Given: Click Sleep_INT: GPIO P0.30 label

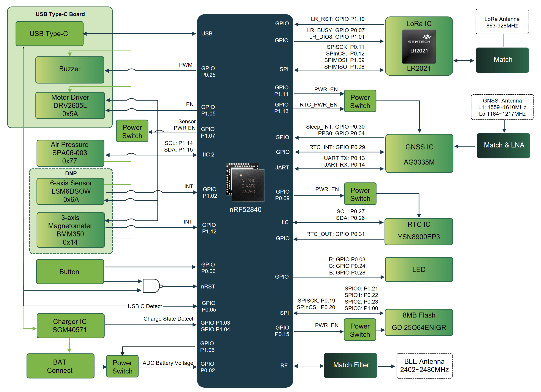Looking at the screenshot, I should click(x=335, y=127).
